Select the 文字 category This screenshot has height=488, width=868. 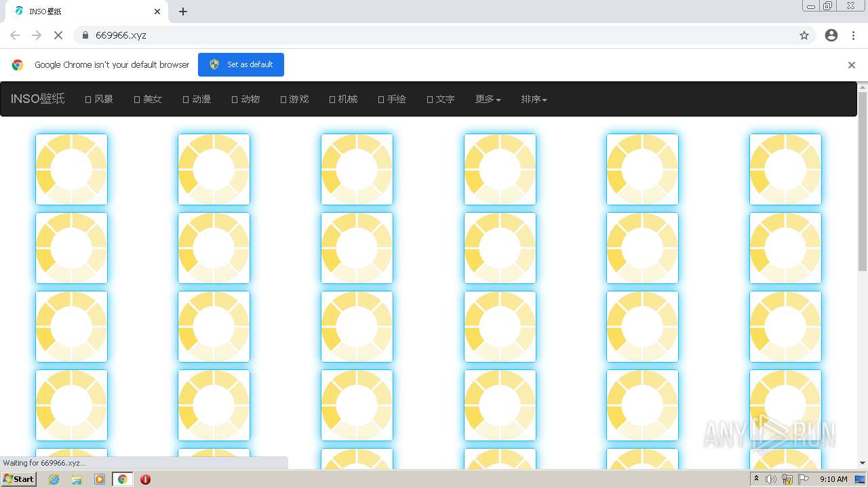coord(441,99)
